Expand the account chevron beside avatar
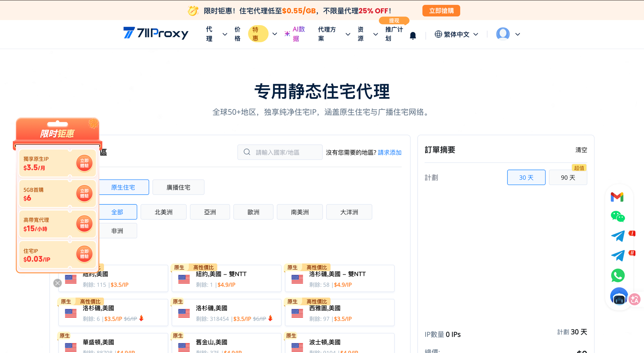The width and height of the screenshot is (644, 353). [517, 34]
